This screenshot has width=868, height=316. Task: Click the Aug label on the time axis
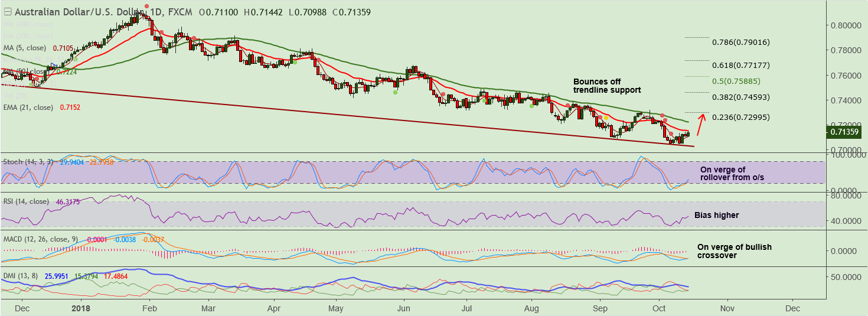click(x=532, y=308)
